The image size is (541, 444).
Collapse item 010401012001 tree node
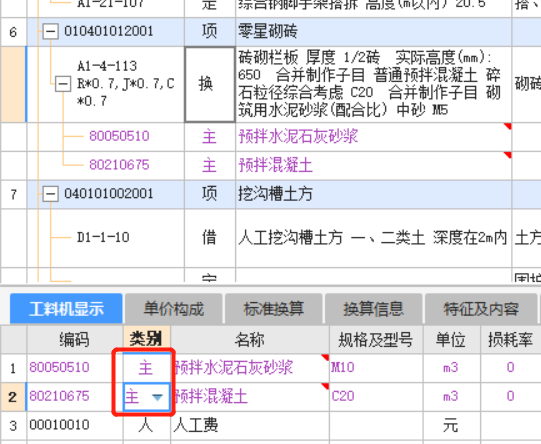pos(50,32)
